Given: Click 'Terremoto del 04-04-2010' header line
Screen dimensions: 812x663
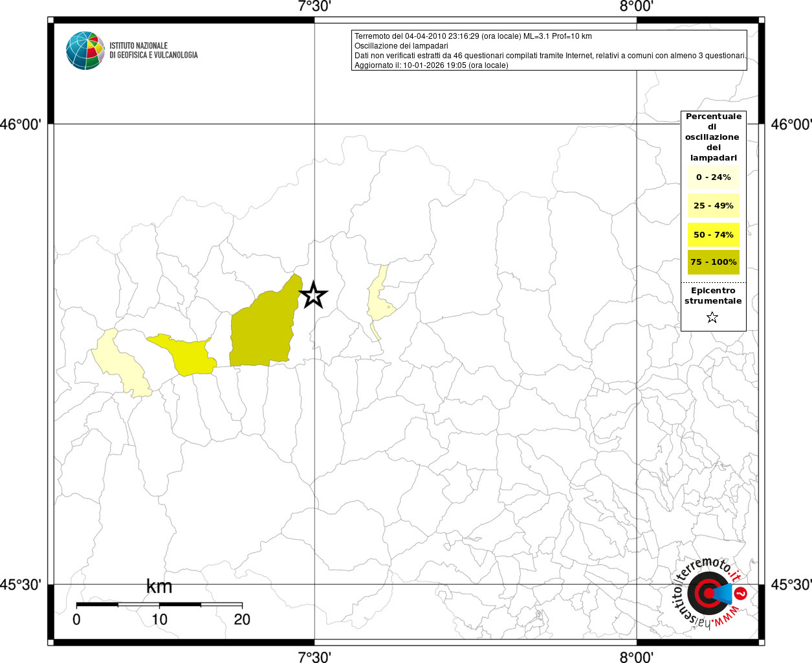Looking at the screenshot, I should pyautogui.click(x=473, y=36).
